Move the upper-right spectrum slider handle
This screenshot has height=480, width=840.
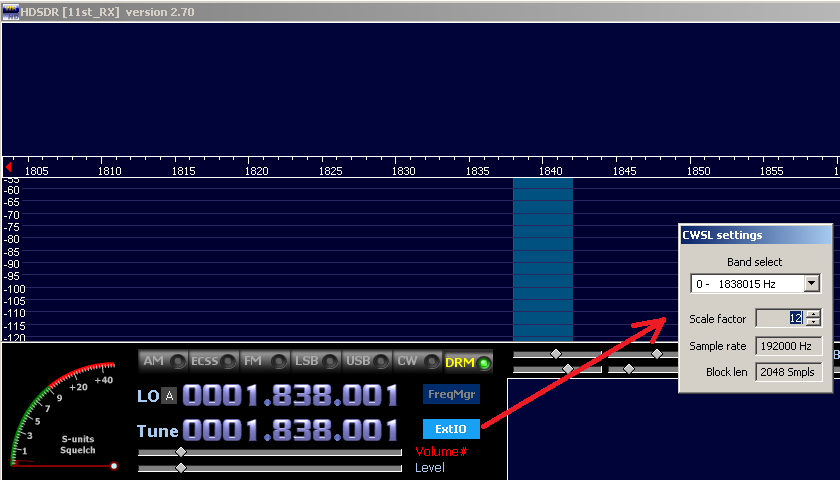657,354
